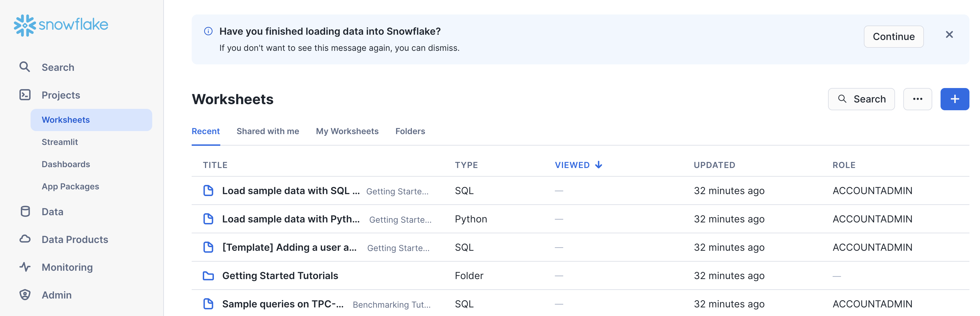Click the Data database cylinder icon
The height and width of the screenshot is (316, 980).
click(x=25, y=211)
